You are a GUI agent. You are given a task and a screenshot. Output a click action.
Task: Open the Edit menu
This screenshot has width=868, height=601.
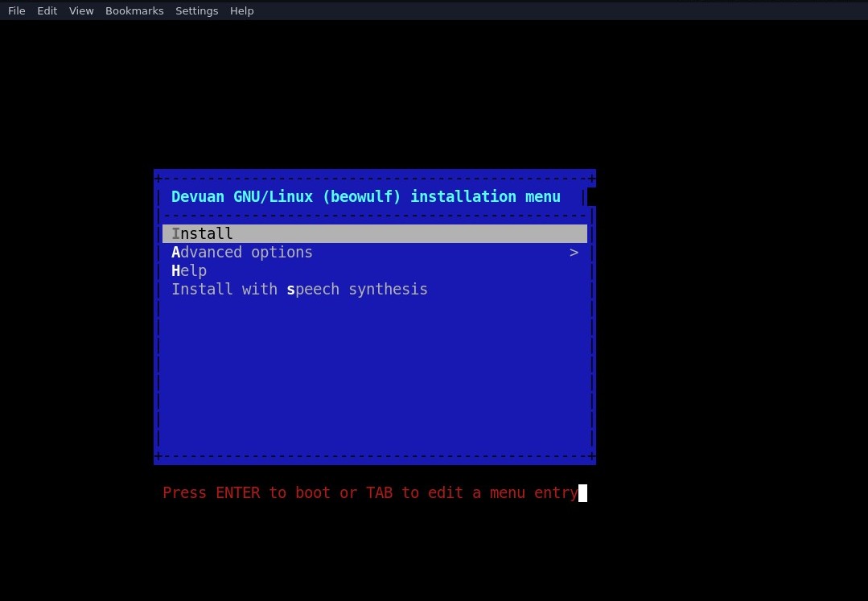pos(47,10)
